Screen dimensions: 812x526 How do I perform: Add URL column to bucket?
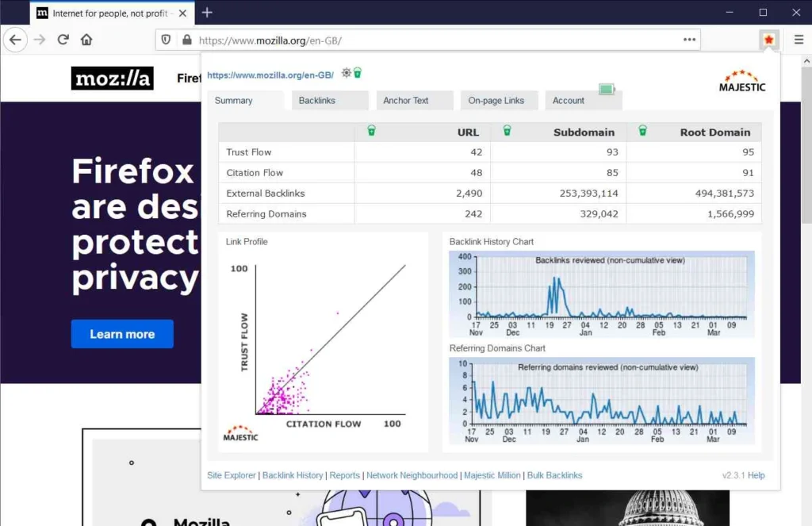click(371, 131)
